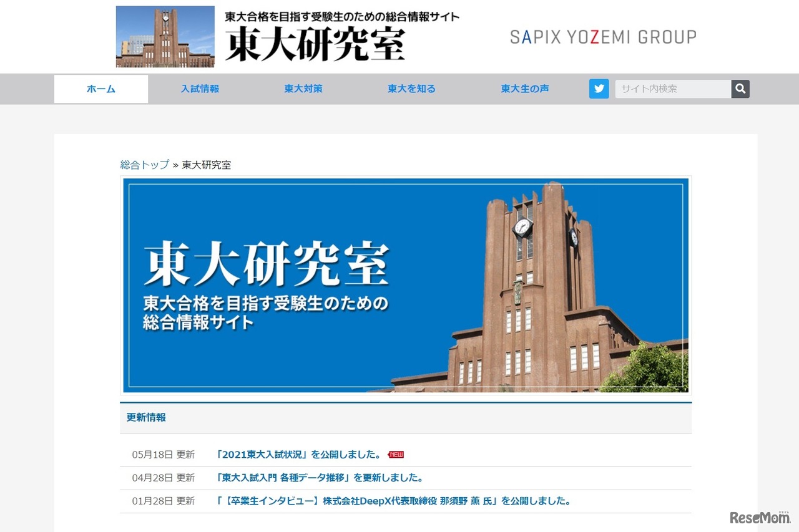The image size is (799, 532).
Task: Open the 東大生の声 section
Action: click(524, 89)
